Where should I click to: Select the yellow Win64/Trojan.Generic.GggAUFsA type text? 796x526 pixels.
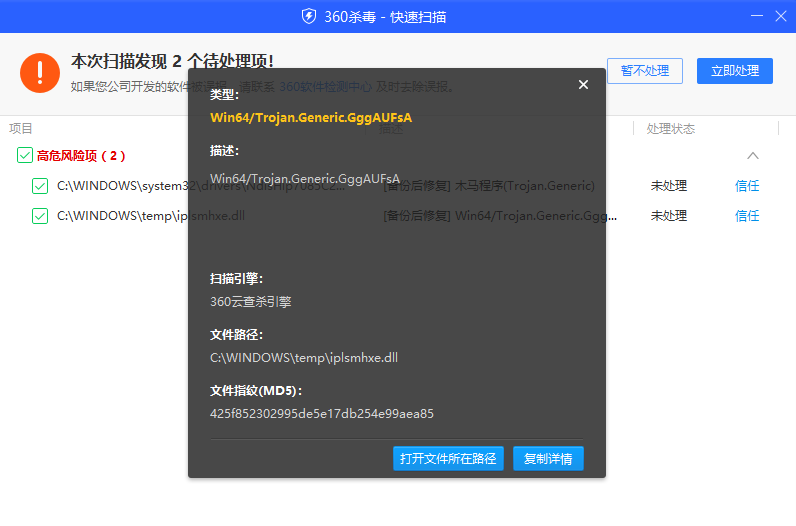311,118
